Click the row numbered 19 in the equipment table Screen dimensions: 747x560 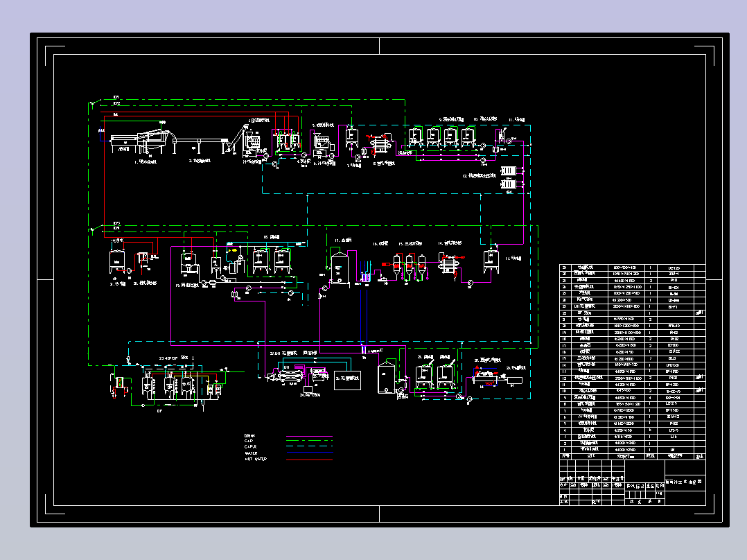point(632,332)
